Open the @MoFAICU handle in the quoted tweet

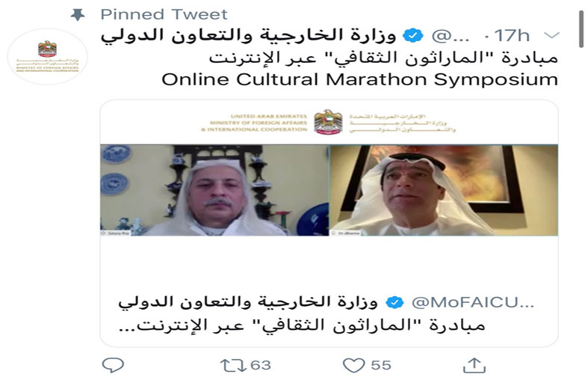pos(473,302)
